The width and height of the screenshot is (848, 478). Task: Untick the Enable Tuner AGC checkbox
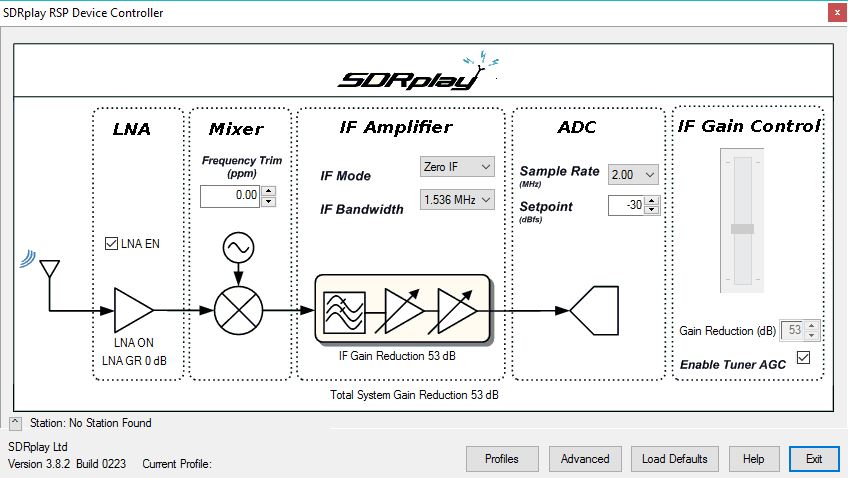pos(804,357)
